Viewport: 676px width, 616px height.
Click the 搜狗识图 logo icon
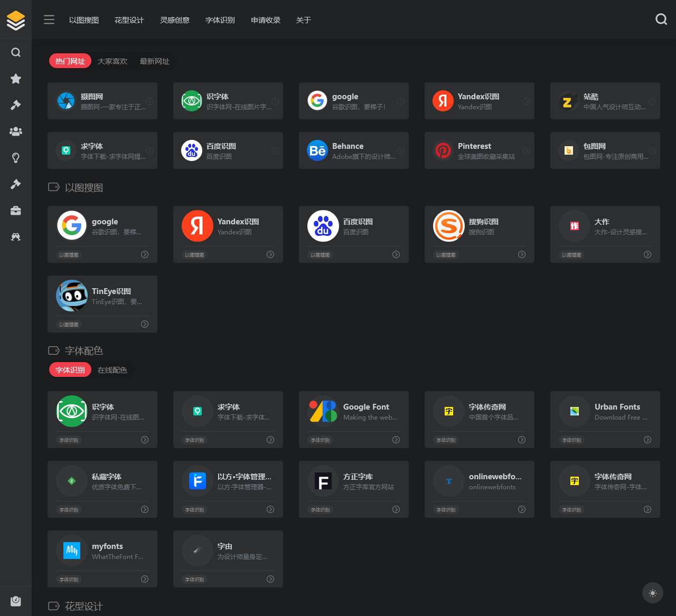[449, 226]
